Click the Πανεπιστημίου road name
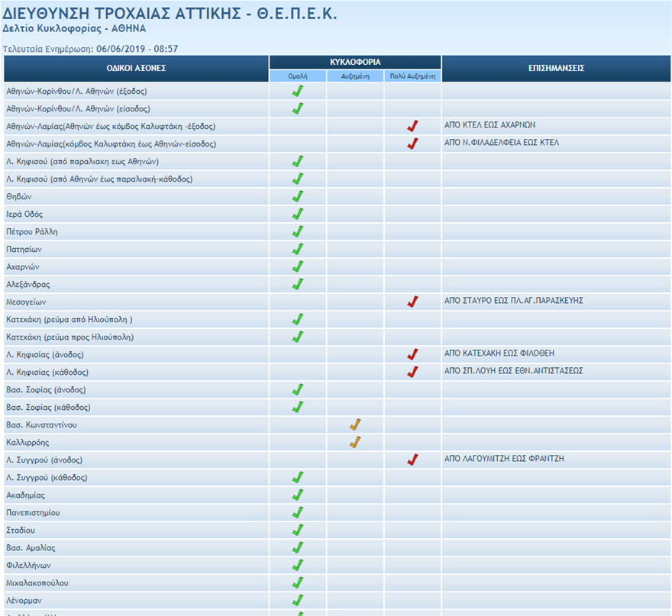 click(33, 512)
